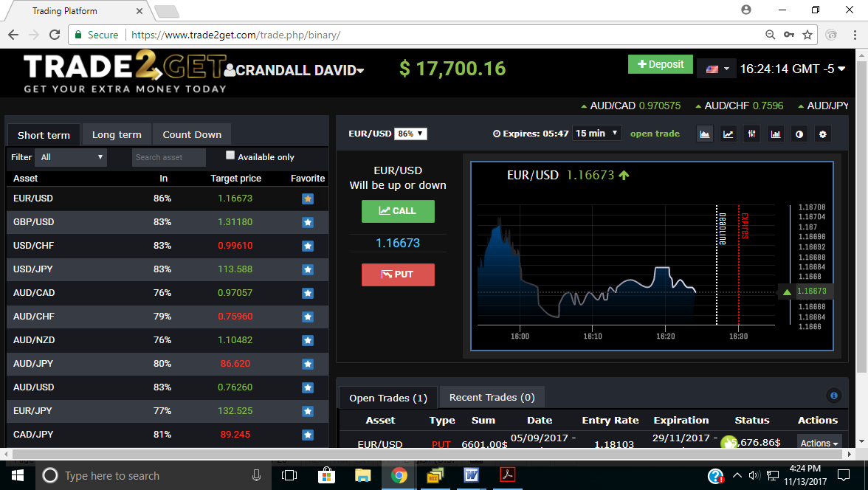The width and height of the screenshot is (868, 490).
Task: Open the Filter All dropdown
Action: [x=71, y=157]
